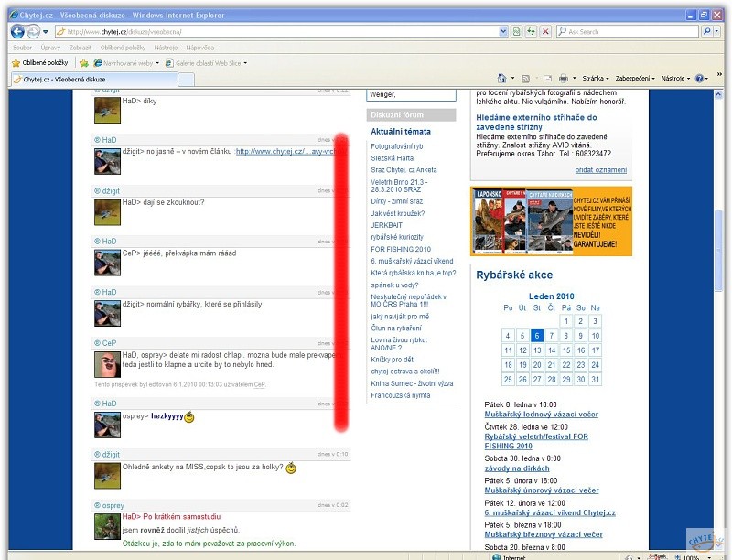732x560 pixels.
Task: Open the search provider dropdown arrow
Action: tap(717, 32)
